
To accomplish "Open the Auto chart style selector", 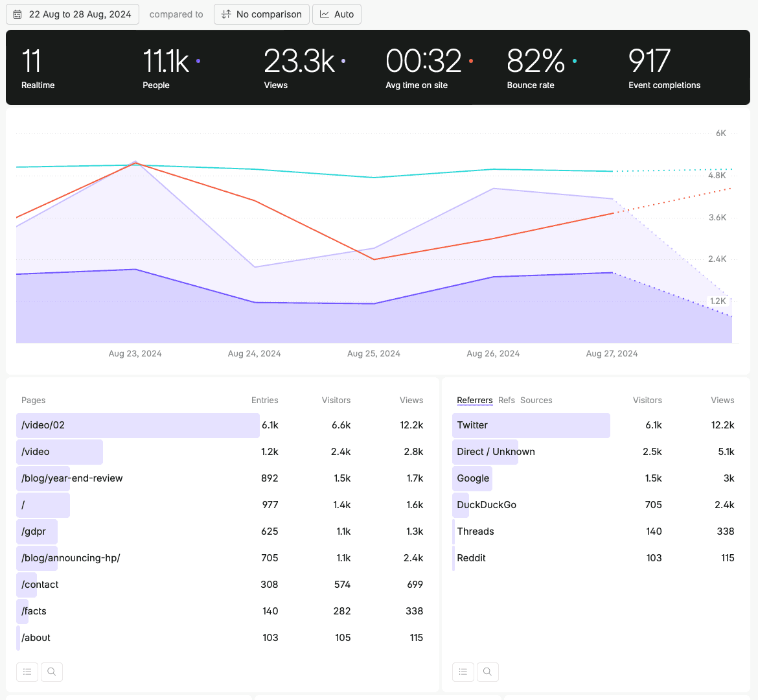I will coord(337,14).
